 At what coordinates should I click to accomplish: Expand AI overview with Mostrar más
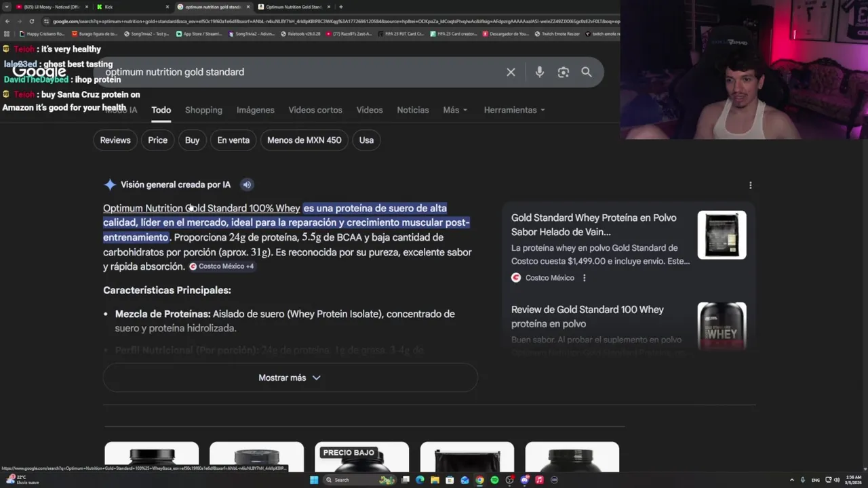tap(290, 378)
